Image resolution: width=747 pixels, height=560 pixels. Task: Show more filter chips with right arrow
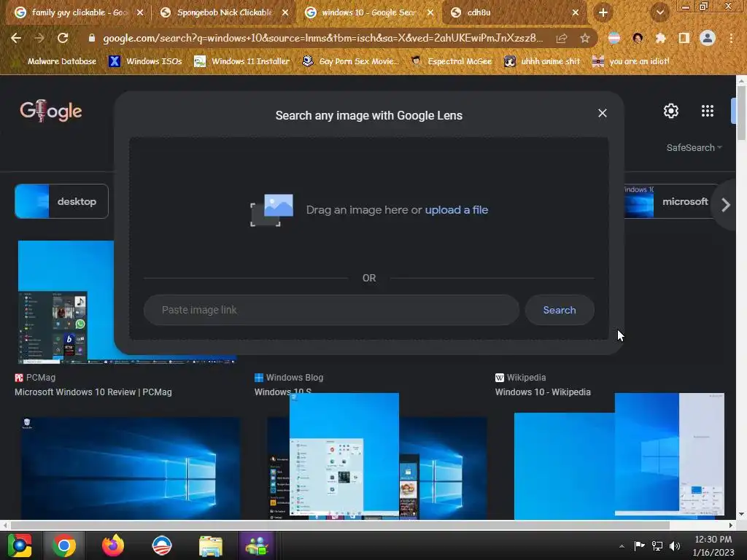click(726, 205)
